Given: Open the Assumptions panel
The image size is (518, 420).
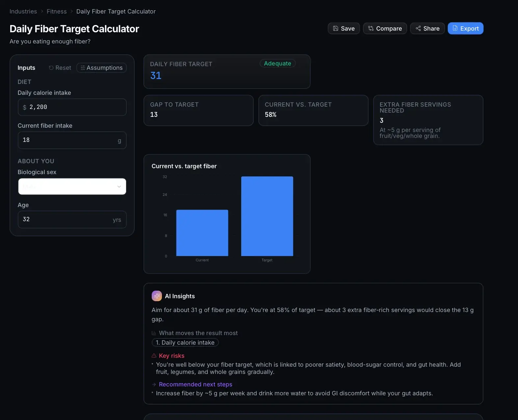Looking at the screenshot, I should (x=102, y=68).
